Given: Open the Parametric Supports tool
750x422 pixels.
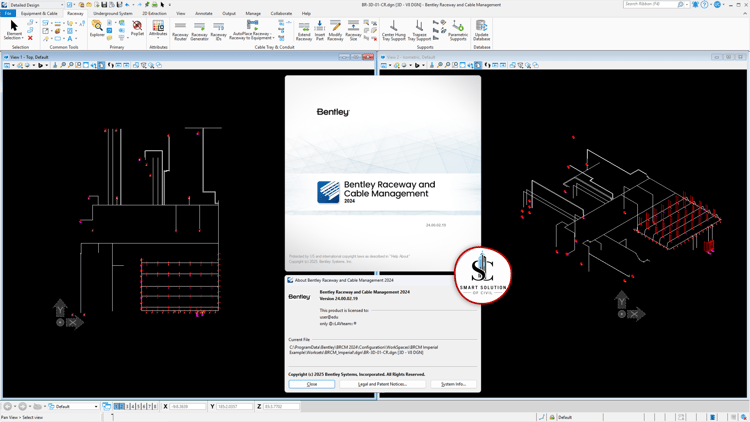Looking at the screenshot, I should point(458,31).
